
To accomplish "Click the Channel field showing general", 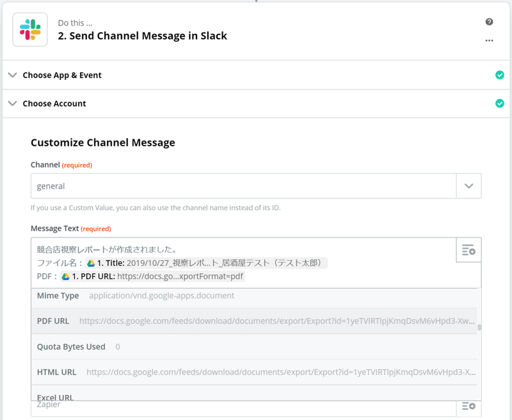I will 244,186.
